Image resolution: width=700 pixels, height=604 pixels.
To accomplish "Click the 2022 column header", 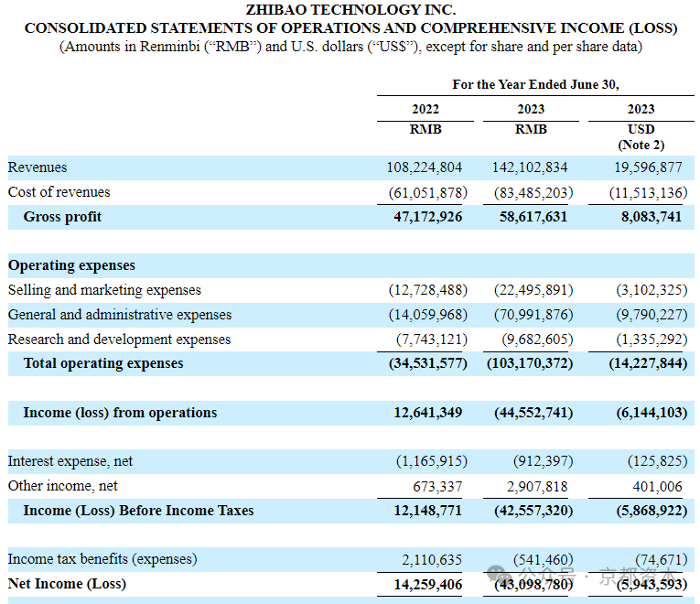I will tap(425, 109).
